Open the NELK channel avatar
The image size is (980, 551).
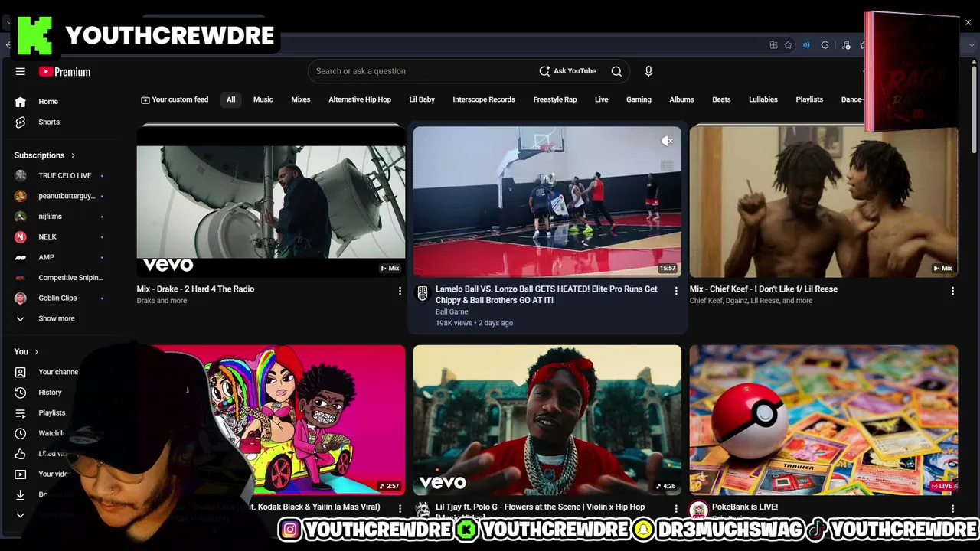click(21, 236)
